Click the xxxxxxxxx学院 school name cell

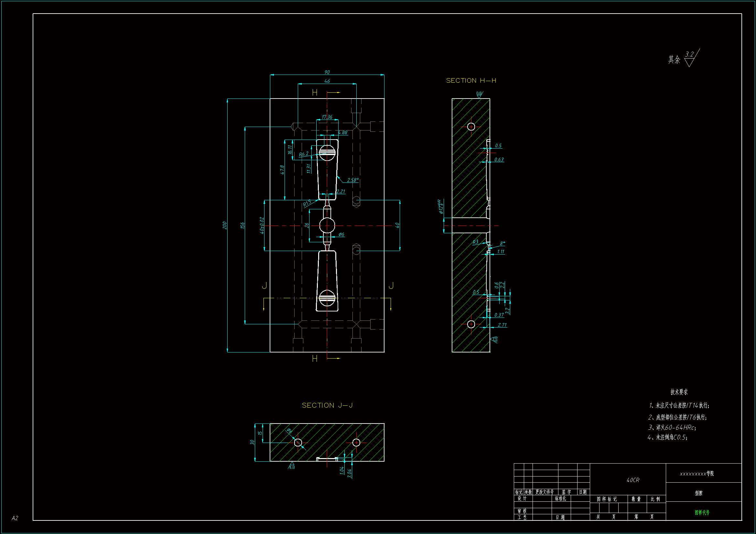point(697,474)
